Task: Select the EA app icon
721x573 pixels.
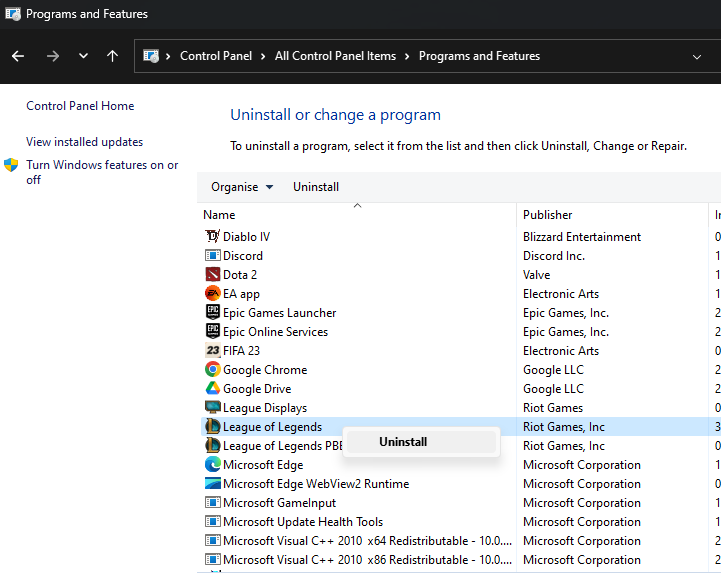Action: click(212, 294)
